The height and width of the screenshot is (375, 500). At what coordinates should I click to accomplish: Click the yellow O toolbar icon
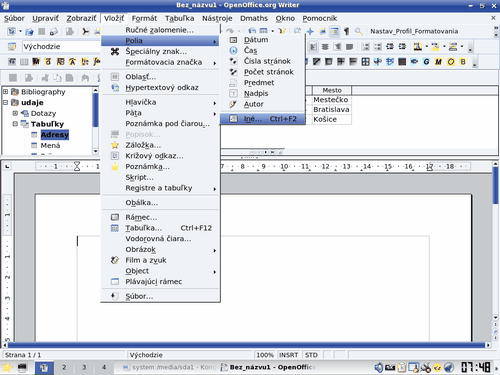click(x=451, y=62)
